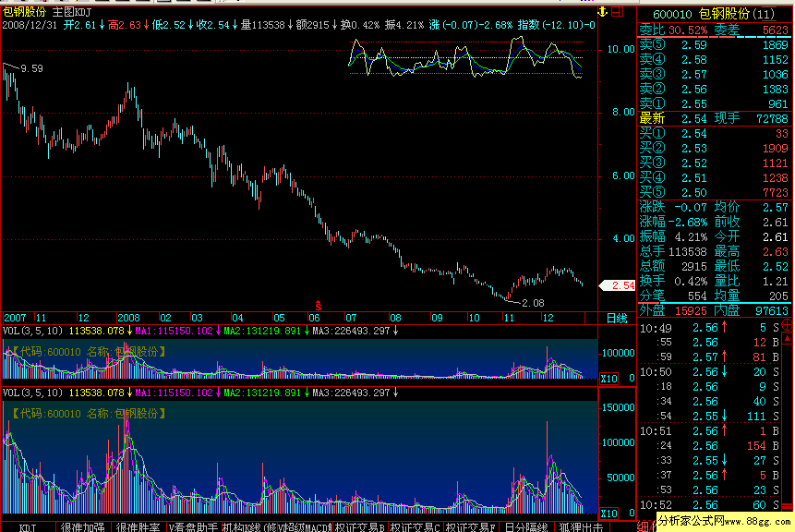Click the 卖⑤ ask row at 2.59
Image resolution: width=795 pixels, height=532 pixels.
pyautogui.click(x=714, y=45)
